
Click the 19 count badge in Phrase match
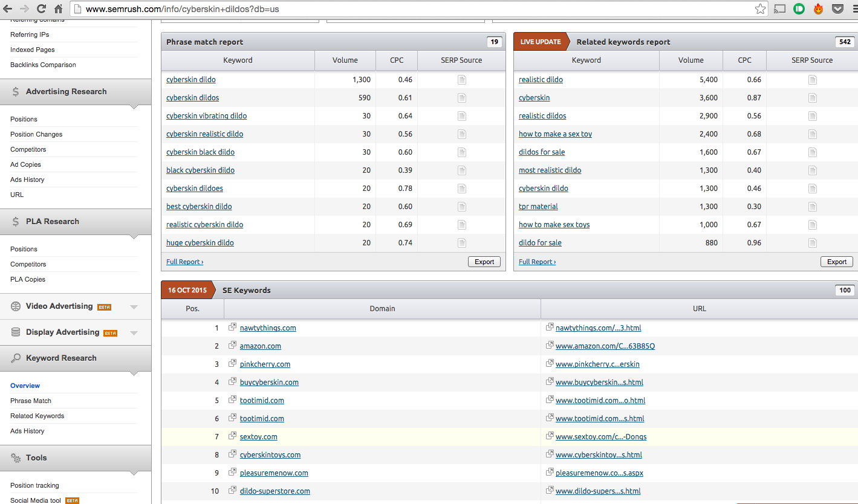pyautogui.click(x=494, y=42)
